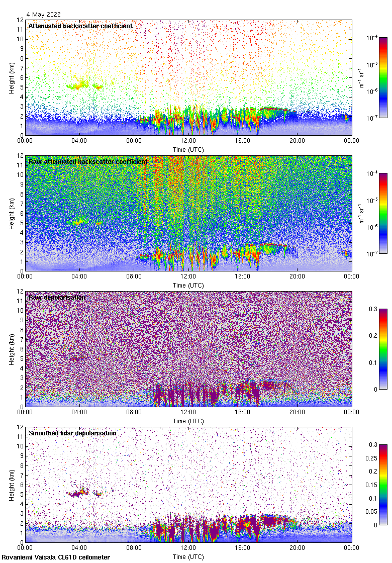Click 'Height (km)' label of smoothed depolarisation panel
Image resolution: width=392 pixels, height=563 pixels.
click(x=11, y=485)
